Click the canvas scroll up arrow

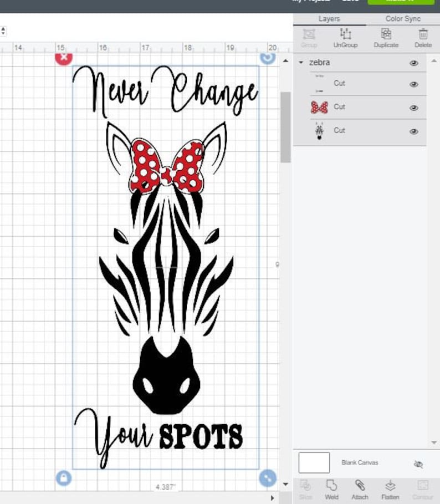tap(285, 61)
